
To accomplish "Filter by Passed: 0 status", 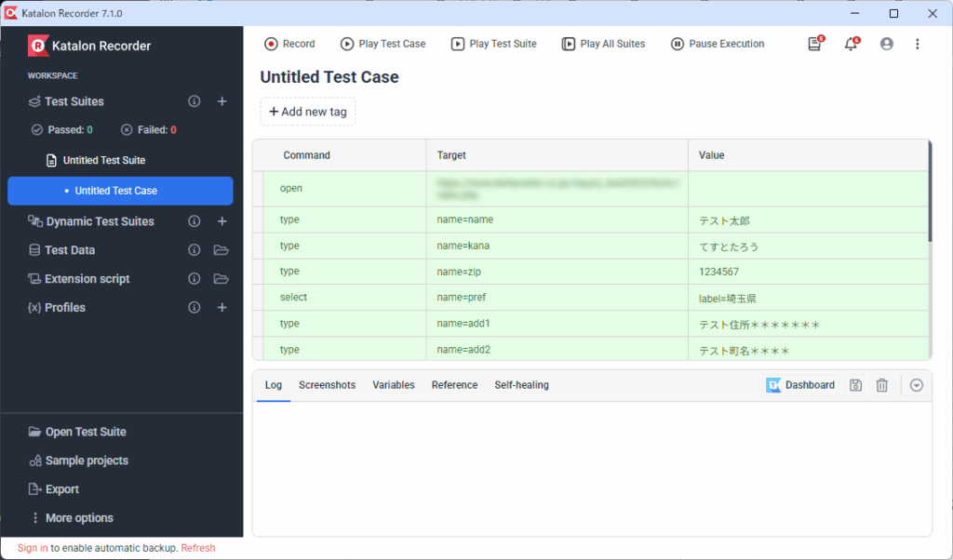I will pos(62,129).
